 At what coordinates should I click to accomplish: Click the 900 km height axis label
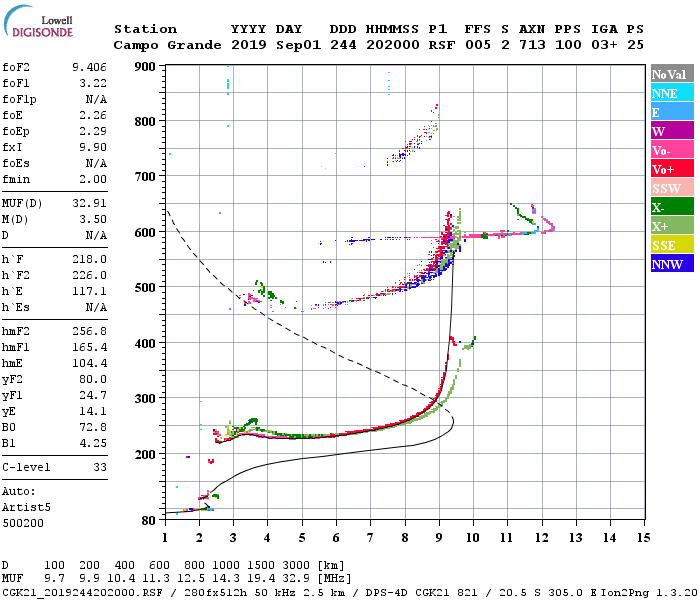tap(145, 67)
